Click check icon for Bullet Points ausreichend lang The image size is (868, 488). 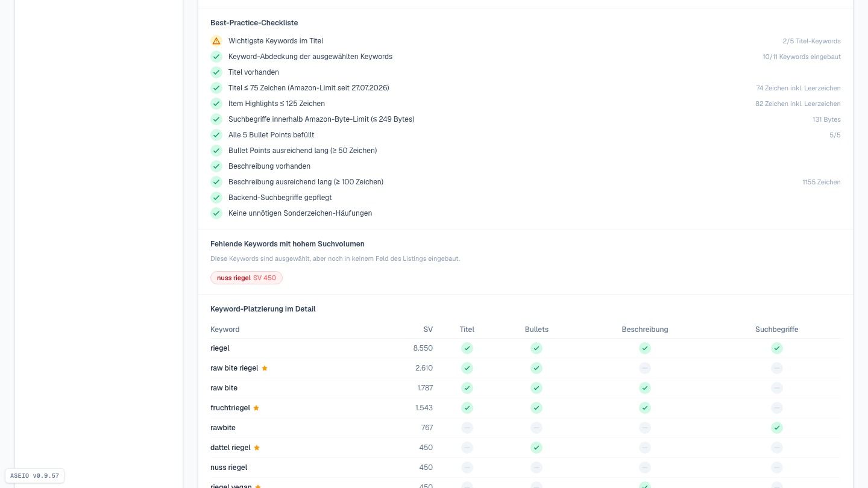(x=216, y=151)
